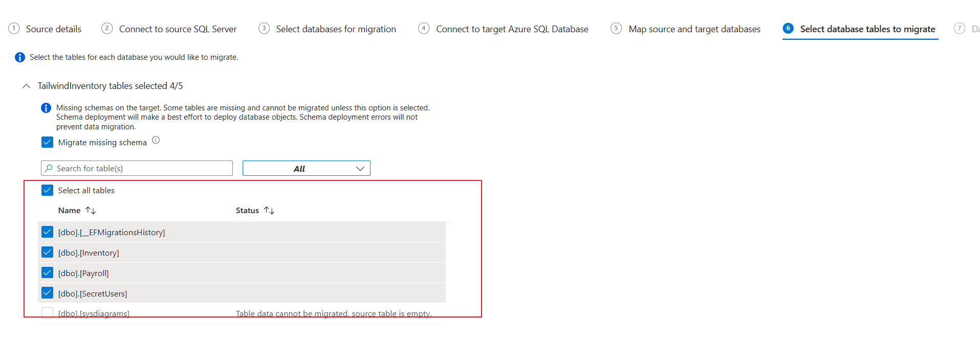The image size is (980, 342).
Task: Collapse the TailwindInventory tables section
Action: click(x=27, y=86)
